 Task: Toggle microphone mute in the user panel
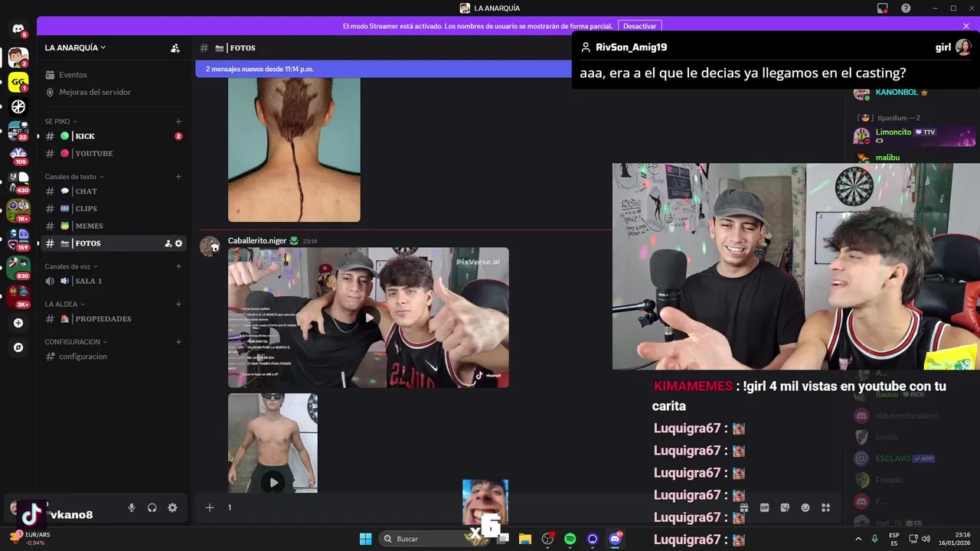coord(132,507)
